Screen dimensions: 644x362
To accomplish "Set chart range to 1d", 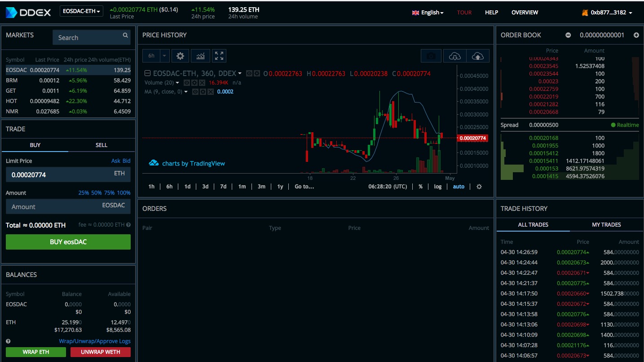I will [187, 187].
